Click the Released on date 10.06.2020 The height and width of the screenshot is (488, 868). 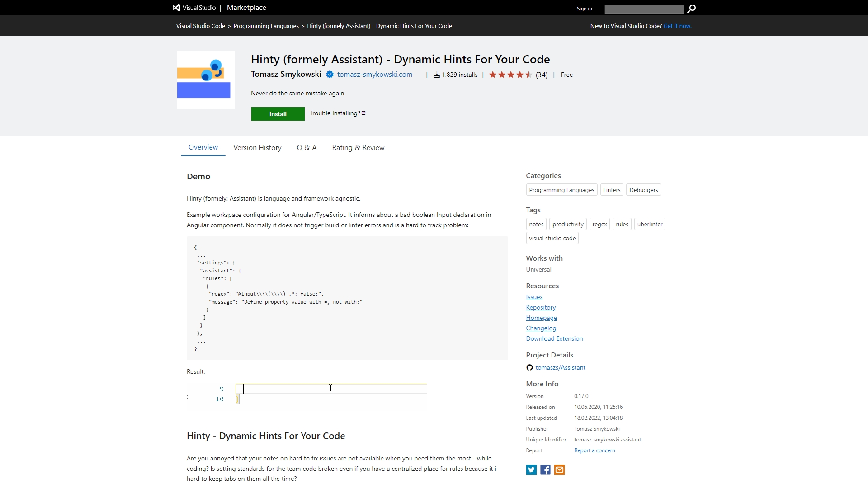[x=599, y=407]
